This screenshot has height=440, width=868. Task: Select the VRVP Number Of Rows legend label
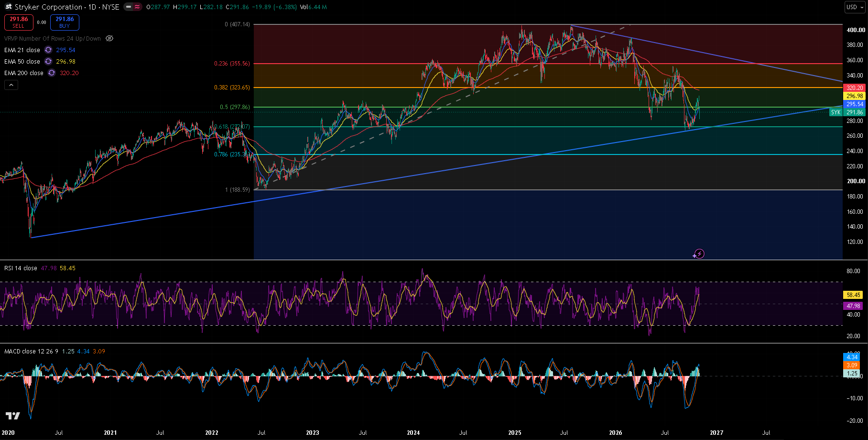pyautogui.click(x=53, y=38)
